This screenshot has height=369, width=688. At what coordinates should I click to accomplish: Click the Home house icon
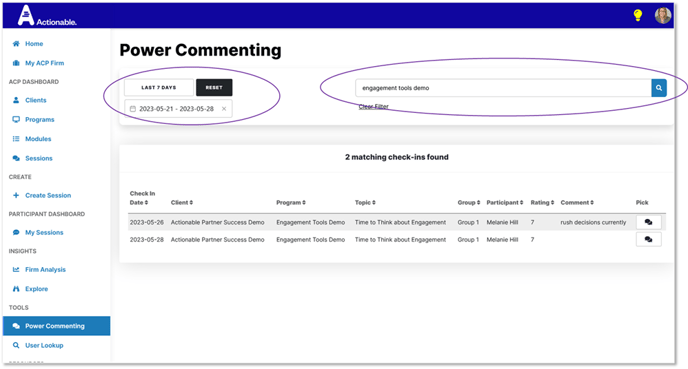(x=16, y=43)
